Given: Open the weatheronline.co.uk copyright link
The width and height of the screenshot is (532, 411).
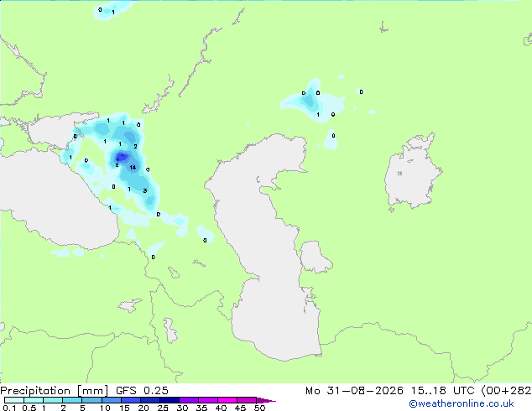Looking at the screenshot, I should pos(461,403).
